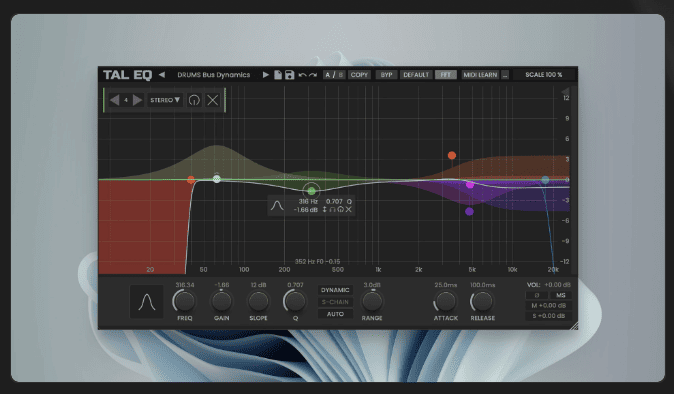Open the SCALE 100 % setting
674x394 pixels.
[544, 75]
